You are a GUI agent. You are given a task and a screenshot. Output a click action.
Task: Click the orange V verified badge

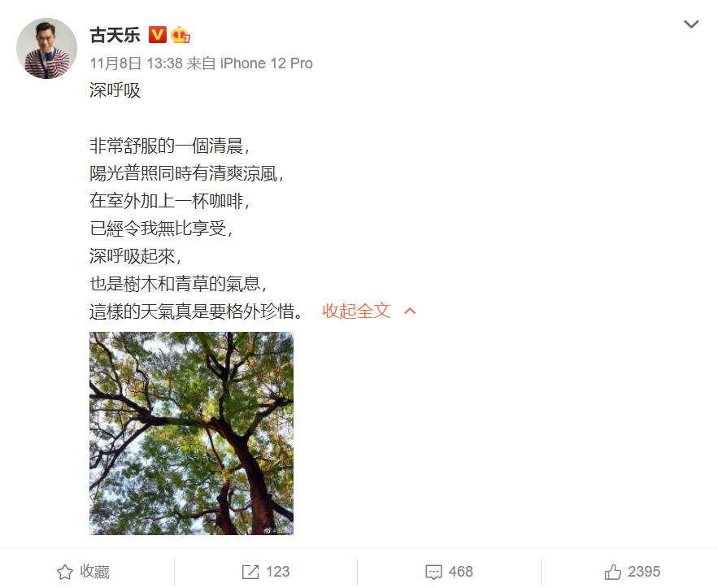pyautogui.click(x=158, y=35)
